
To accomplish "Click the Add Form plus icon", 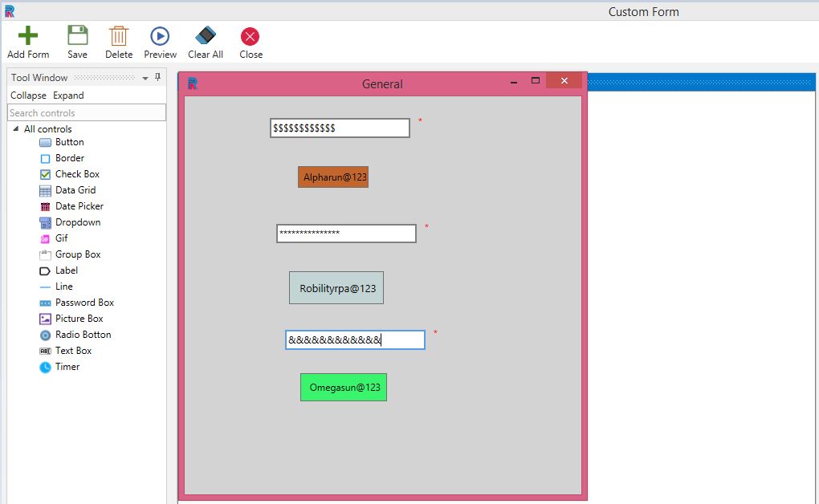I will (x=28, y=36).
